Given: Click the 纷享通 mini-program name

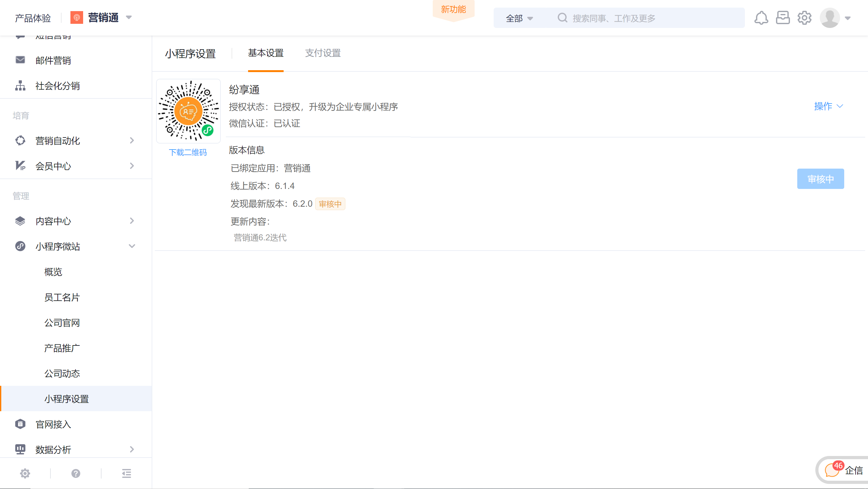Looking at the screenshot, I should pyautogui.click(x=244, y=90).
